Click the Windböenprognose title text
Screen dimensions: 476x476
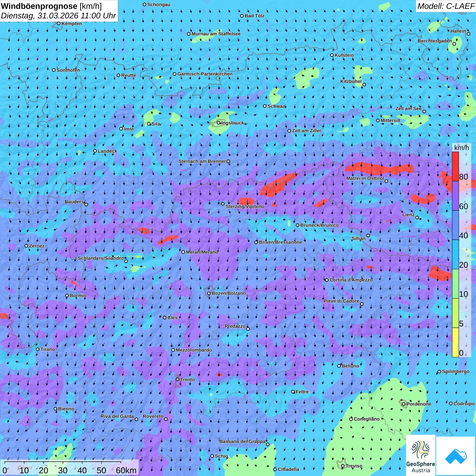coord(39,6)
